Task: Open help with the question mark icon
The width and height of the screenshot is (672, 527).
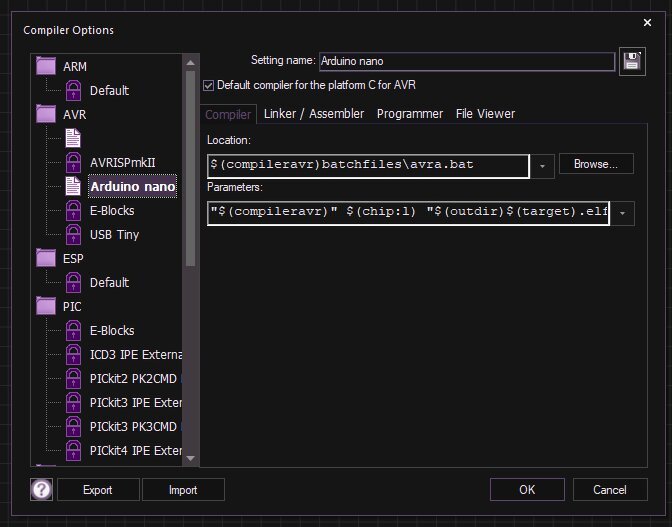Action: (x=42, y=489)
